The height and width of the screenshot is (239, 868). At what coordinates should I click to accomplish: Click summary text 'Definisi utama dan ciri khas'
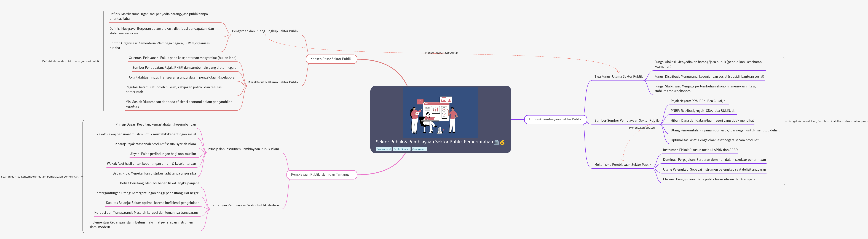pos(71,61)
